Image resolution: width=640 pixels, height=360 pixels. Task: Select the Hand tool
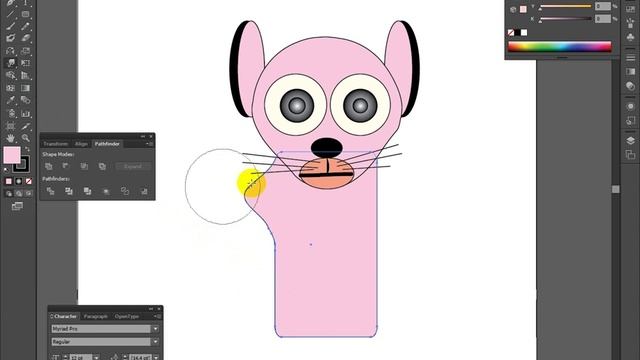tap(11, 138)
